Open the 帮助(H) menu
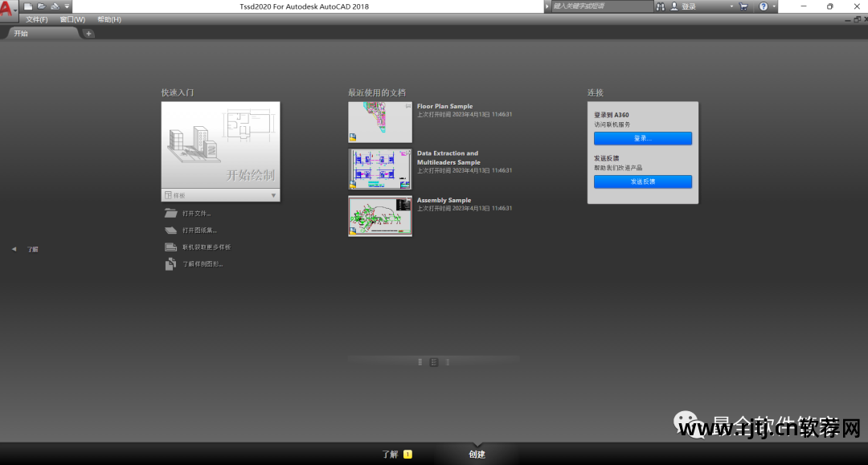868x465 pixels. pyautogui.click(x=109, y=19)
